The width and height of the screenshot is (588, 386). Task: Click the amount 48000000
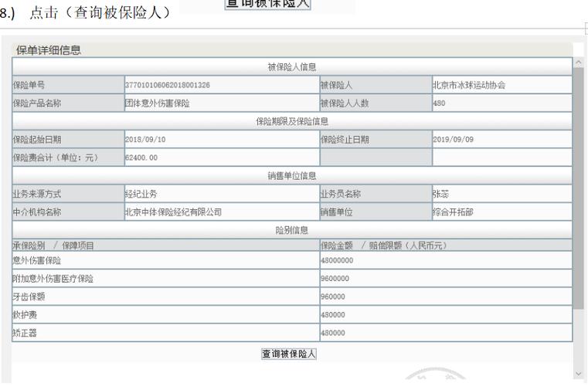[337, 260]
